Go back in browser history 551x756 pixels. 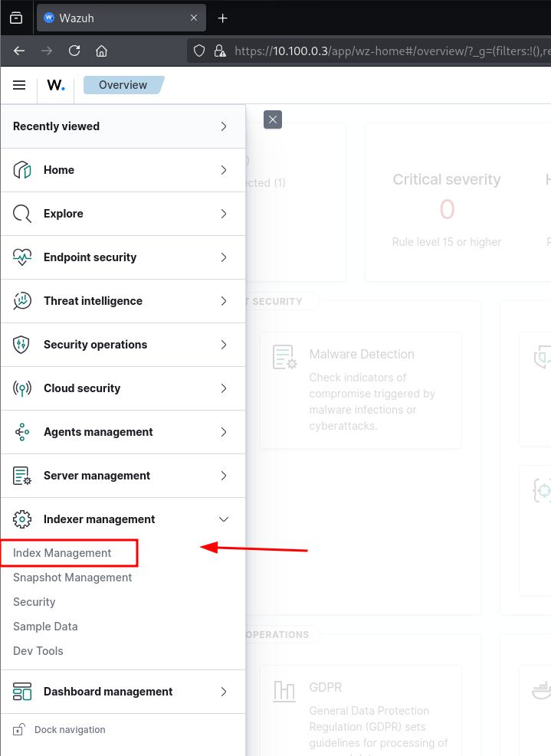[x=19, y=51]
